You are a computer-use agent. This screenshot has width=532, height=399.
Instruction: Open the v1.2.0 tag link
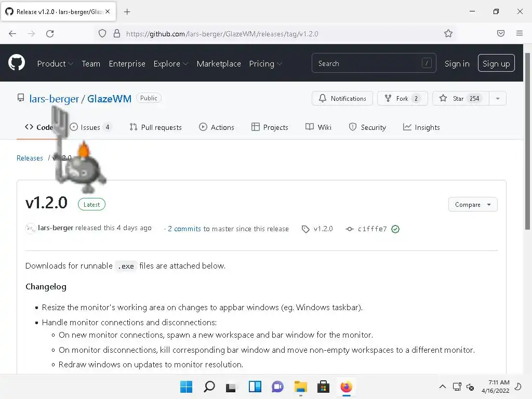[x=317, y=229]
